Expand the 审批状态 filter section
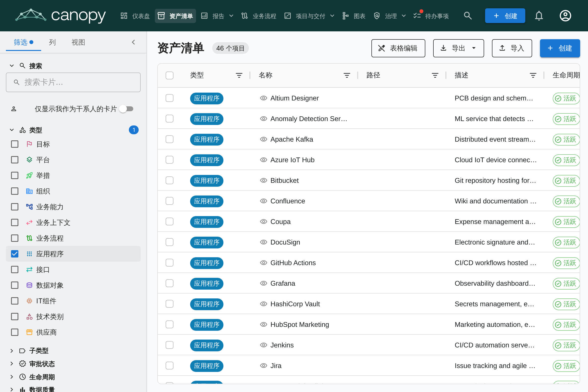Viewport: 588px width, 392px height. click(12, 364)
